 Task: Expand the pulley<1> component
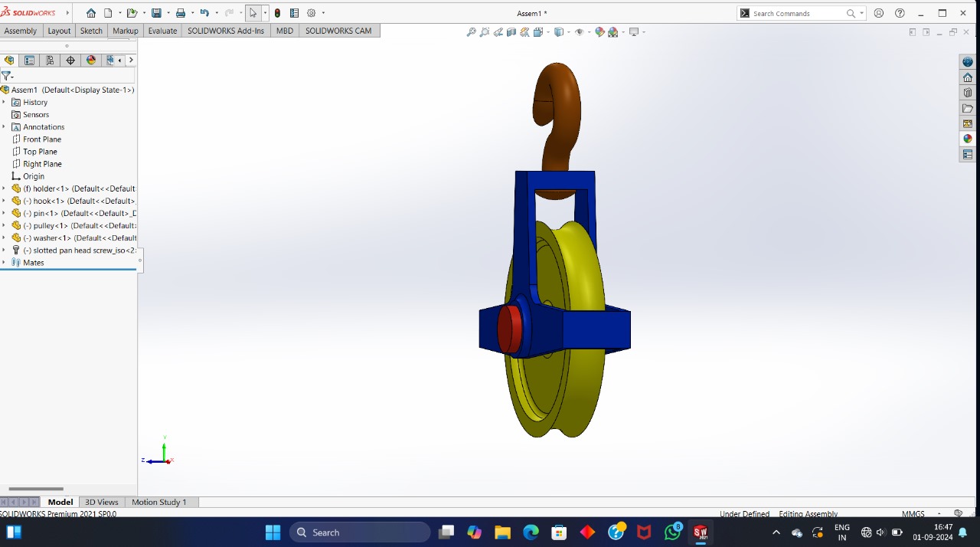pos(4,225)
